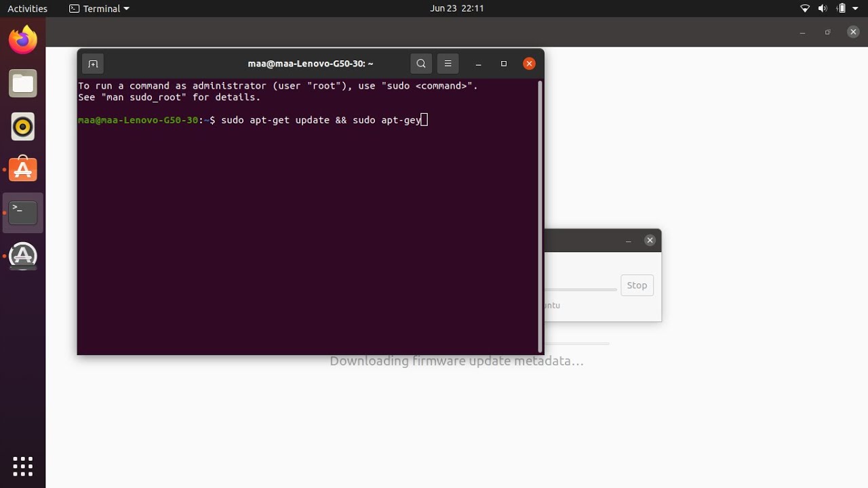Open the Activities overview
Screen dimensions: 868x488
pos(28,9)
